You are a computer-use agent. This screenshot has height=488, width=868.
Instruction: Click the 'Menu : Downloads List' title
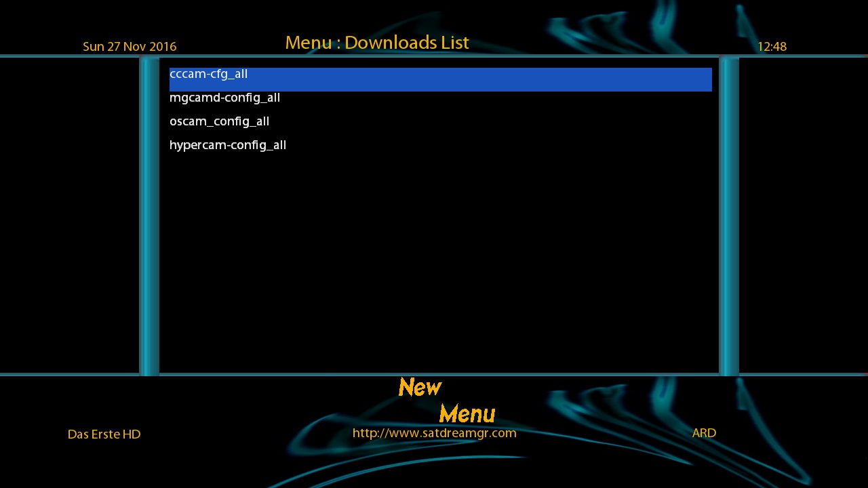click(377, 43)
